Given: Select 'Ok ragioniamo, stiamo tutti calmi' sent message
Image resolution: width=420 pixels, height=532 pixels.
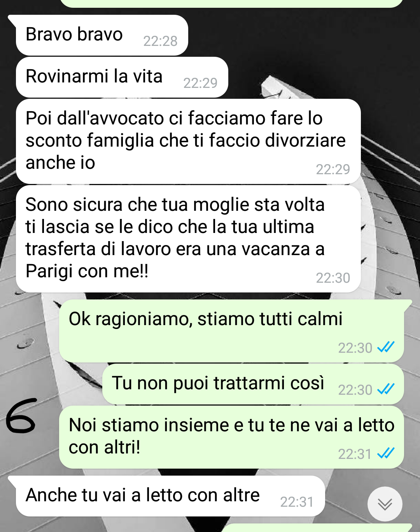Looking at the screenshot, I should [231, 331].
